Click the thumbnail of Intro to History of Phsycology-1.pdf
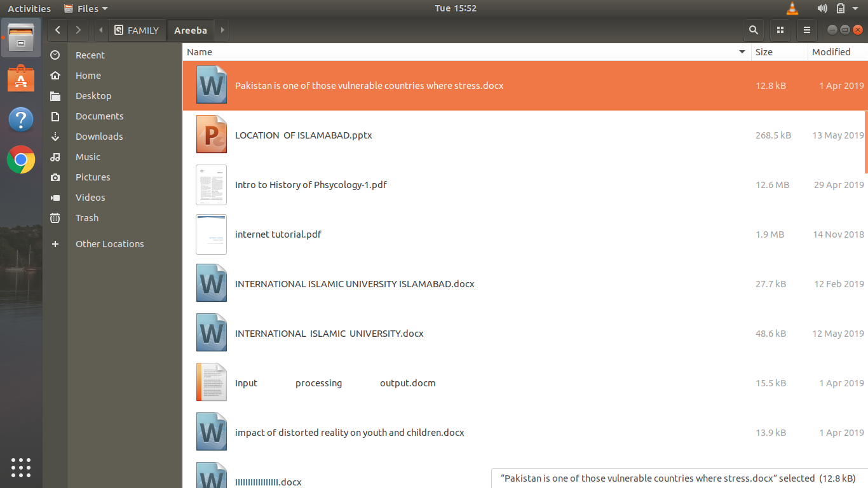868x488 pixels. coord(212,185)
